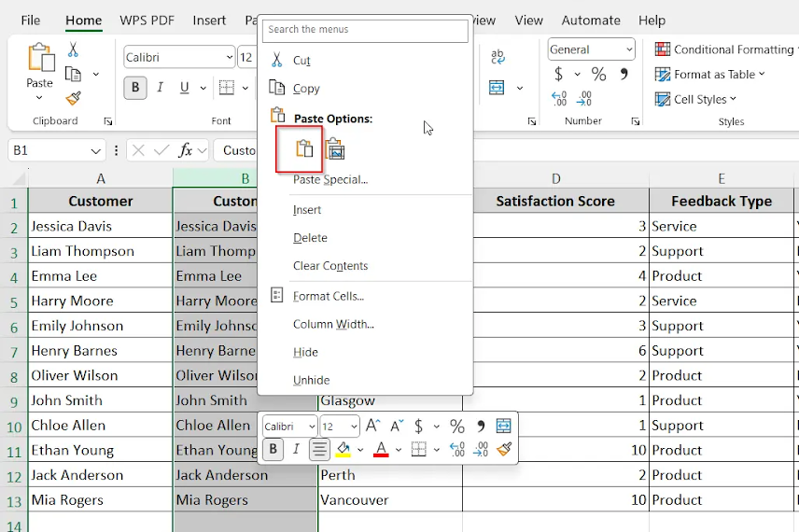799x532 pixels.
Task: Open the ribbon font name Calibri dropdown
Action: tap(230, 57)
